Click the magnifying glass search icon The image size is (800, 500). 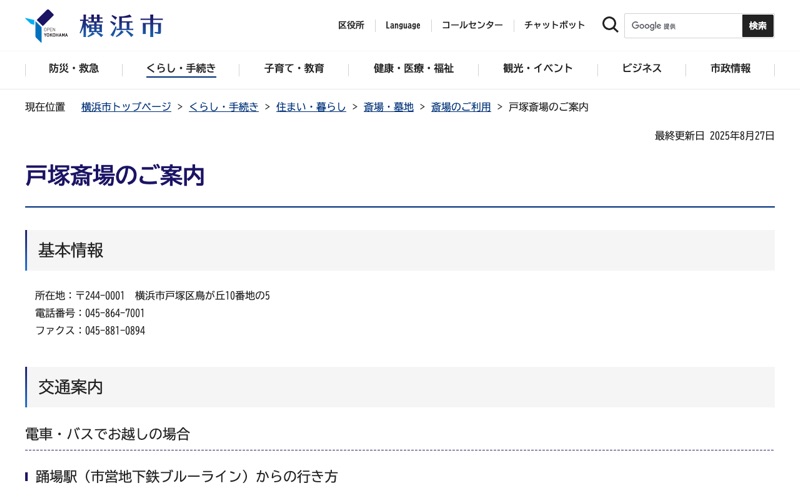[610, 24]
